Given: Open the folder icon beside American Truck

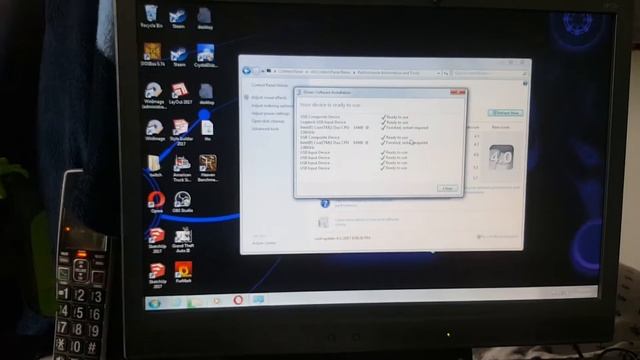Looking at the screenshot, I should coord(155,166).
